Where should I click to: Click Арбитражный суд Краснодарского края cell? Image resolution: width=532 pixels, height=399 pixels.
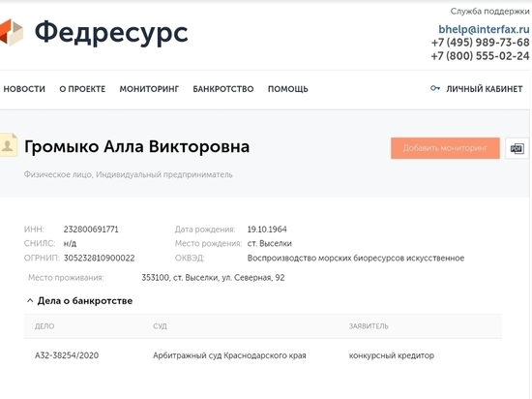[x=229, y=355]
